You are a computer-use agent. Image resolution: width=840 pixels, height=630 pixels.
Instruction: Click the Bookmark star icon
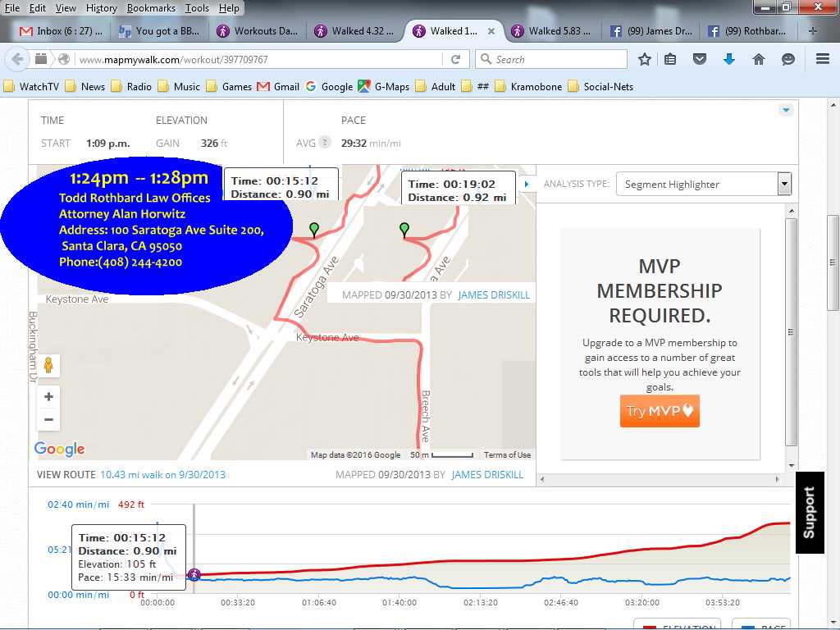[645, 59]
